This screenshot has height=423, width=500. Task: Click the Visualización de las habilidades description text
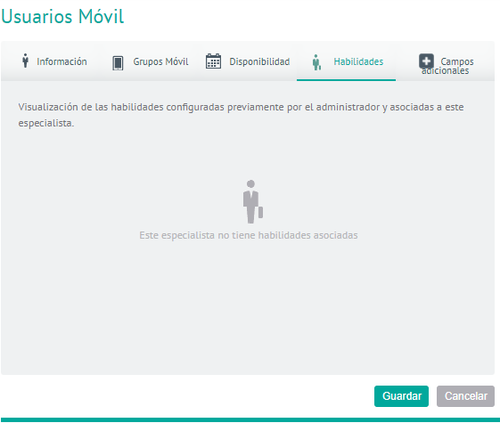pos(241,115)
